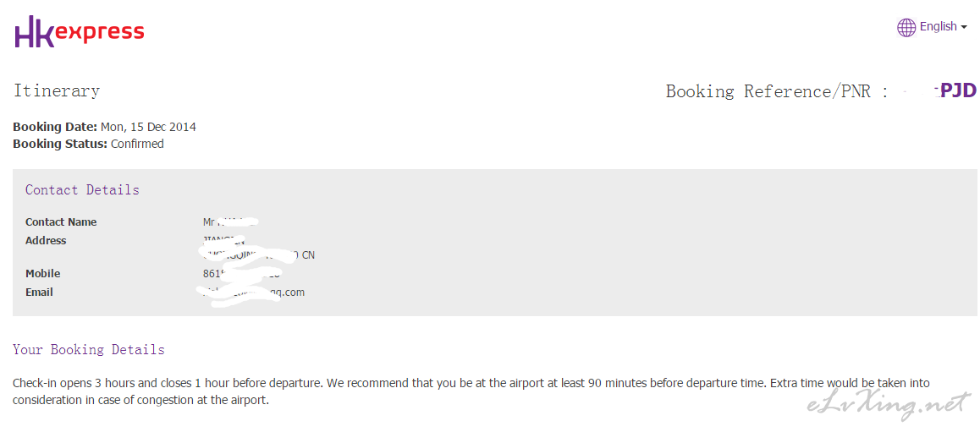Click the Mobile label
Image resolution: width=980 pixels, height=432 pixels.
point(43,273)
